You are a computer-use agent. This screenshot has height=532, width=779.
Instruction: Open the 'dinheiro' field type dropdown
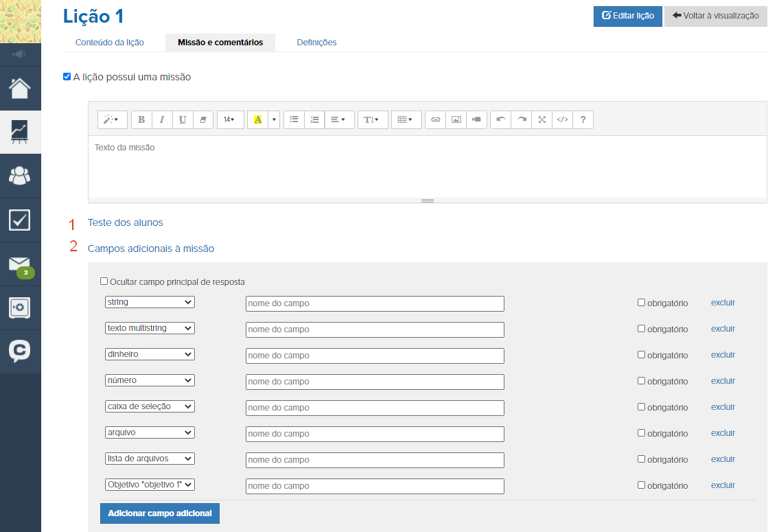pos(150,354)
